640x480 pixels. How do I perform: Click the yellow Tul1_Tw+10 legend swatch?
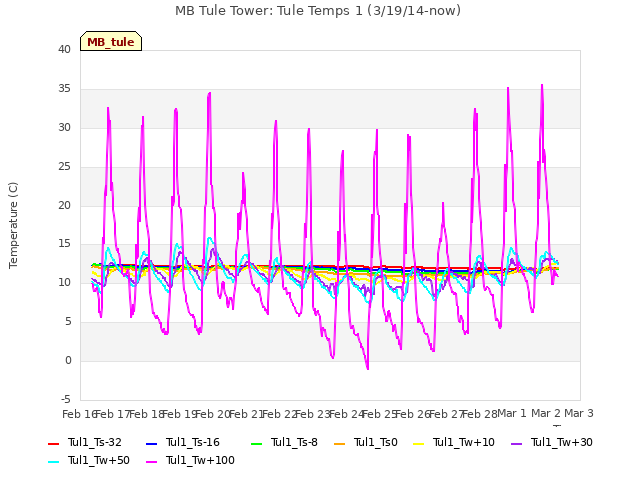419,443
